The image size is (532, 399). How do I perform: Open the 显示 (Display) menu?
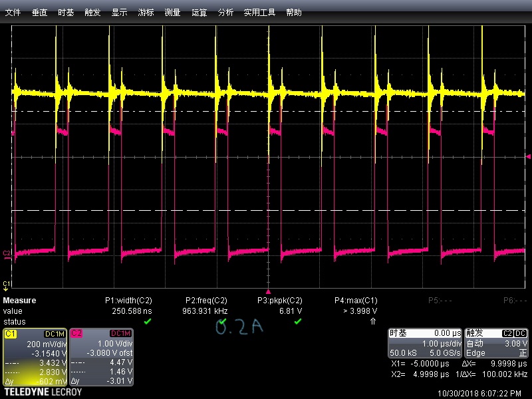pos(120,13)
